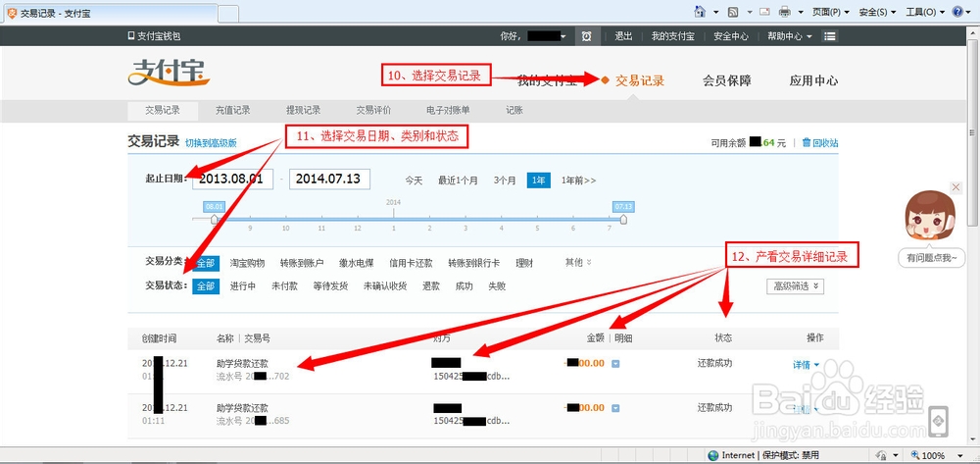Open the 高级筛选 dropdown
Screen dimensions: 980x464
(795, 285)
